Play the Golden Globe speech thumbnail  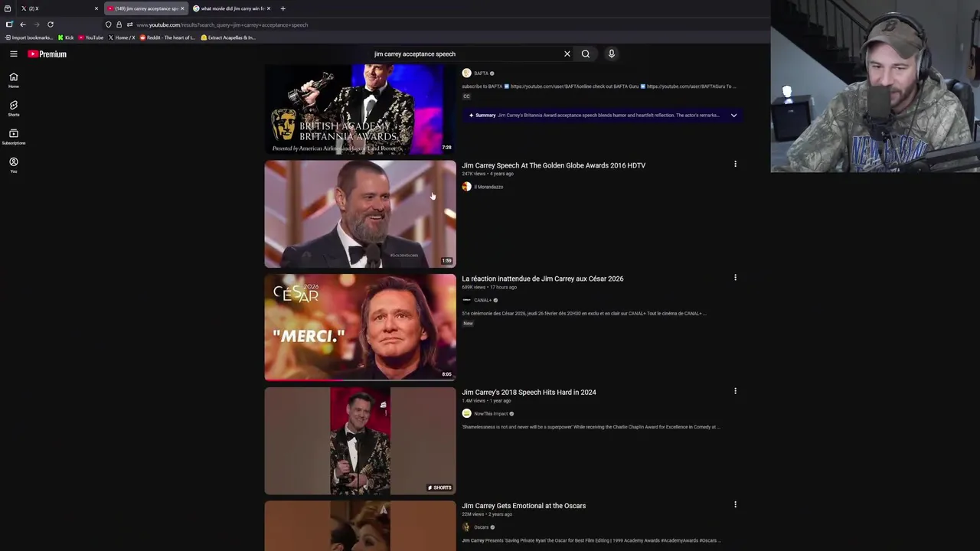pyautogui.click(x=360, y=214)
